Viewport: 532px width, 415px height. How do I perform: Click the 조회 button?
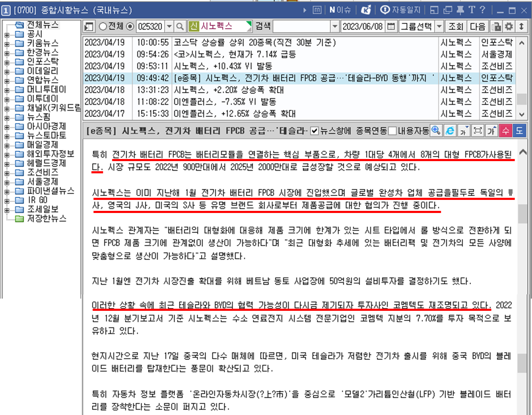(x=456, y=27)
